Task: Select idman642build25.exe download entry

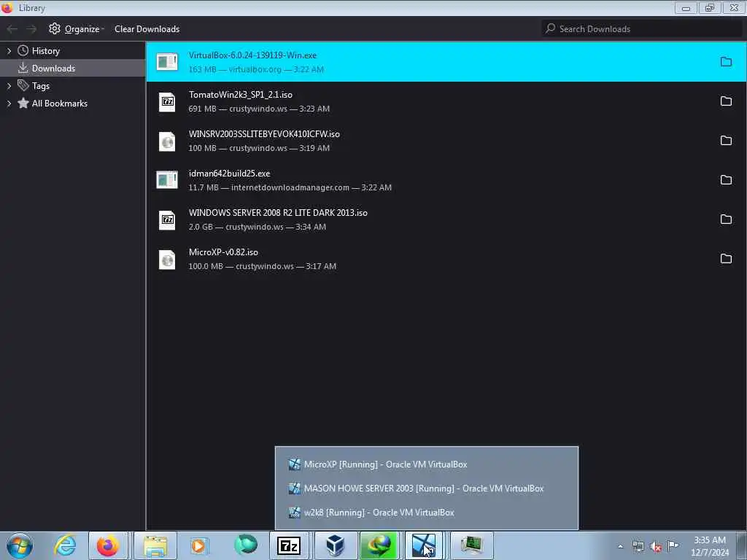Action: pyautogui.click(x=446, y=180)
